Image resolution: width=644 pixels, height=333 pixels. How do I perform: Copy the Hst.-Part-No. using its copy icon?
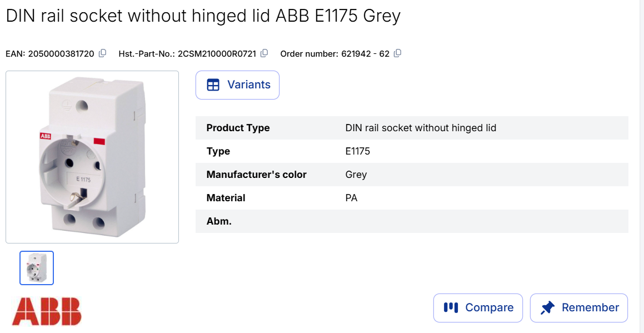264,53
